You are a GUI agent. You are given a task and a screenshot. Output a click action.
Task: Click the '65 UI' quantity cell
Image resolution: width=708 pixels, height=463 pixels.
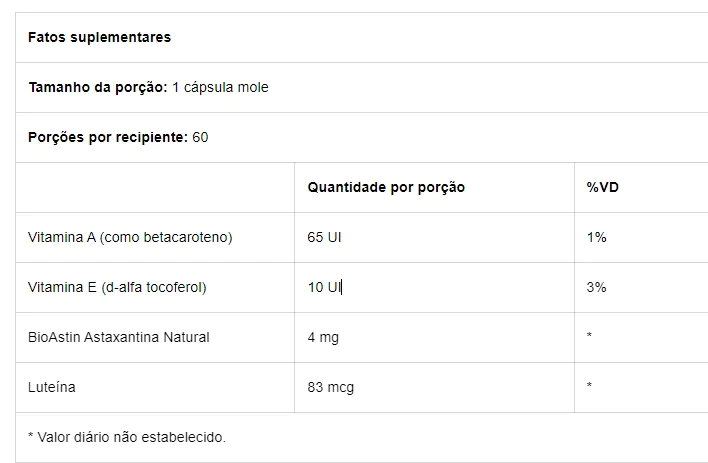point(325,237)
